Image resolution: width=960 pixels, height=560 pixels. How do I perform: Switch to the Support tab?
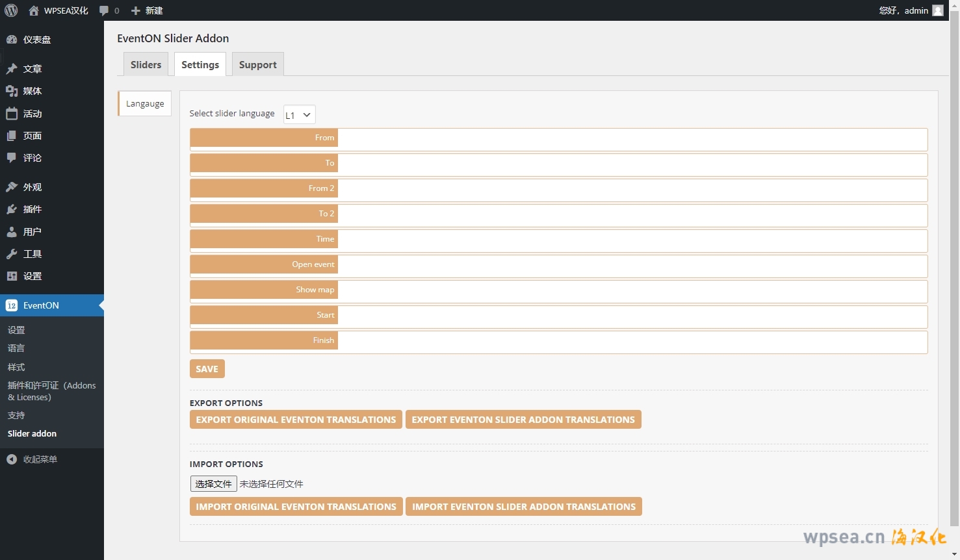257,65
